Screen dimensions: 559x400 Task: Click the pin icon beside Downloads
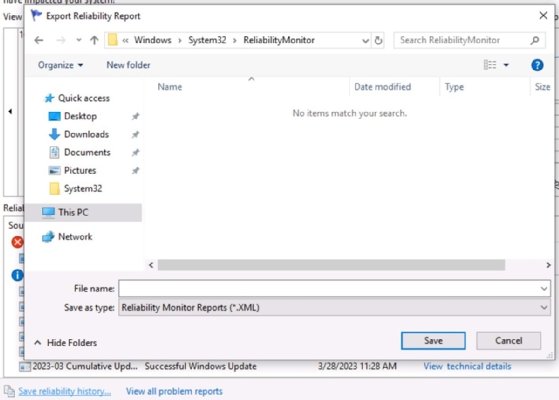[x=135, y=135]
